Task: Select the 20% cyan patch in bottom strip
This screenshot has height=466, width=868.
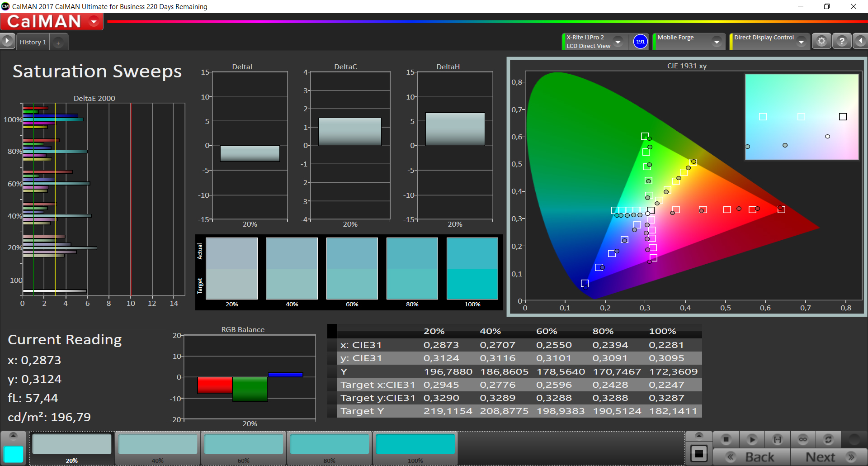Action: (72, 448)
